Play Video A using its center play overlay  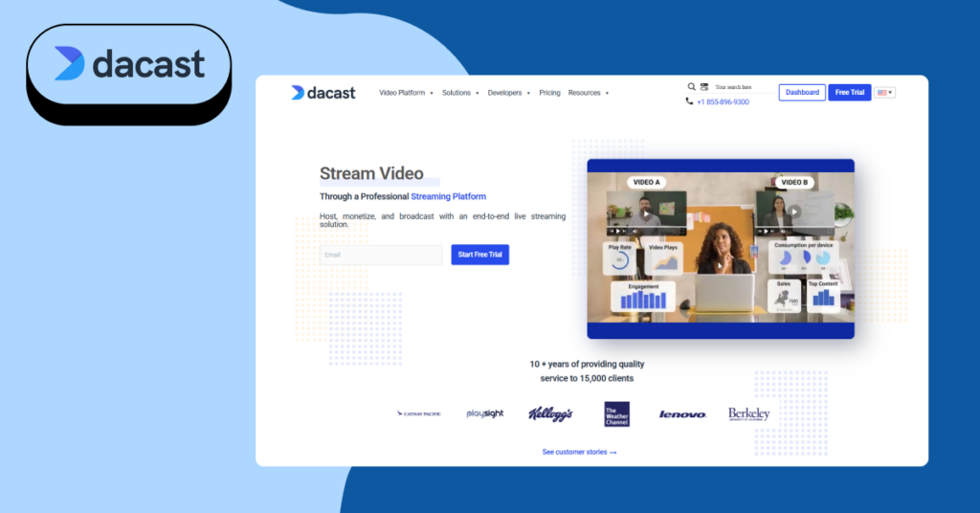click(x=646, y=213)
